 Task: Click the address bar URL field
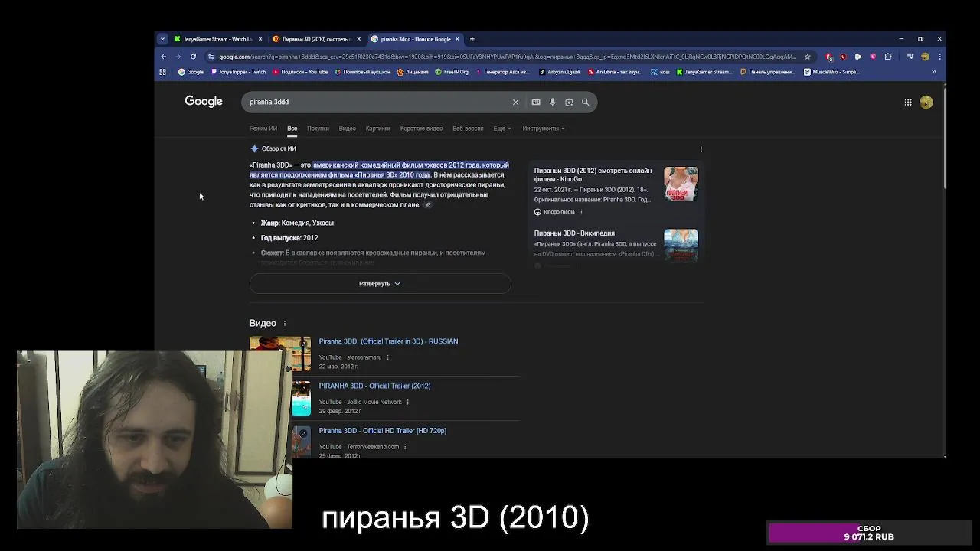[505, 57]
